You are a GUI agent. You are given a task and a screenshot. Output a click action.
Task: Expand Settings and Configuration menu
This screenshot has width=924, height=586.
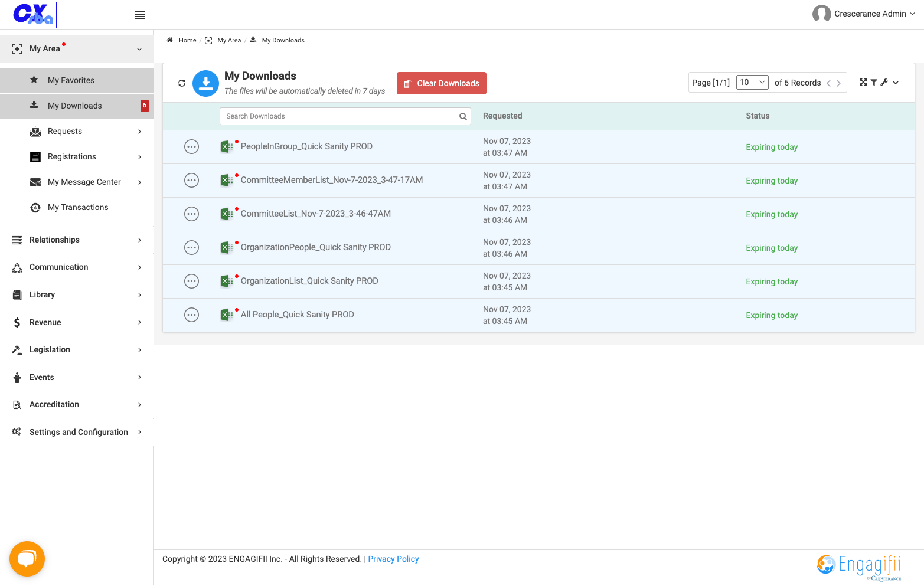[77, 432]
